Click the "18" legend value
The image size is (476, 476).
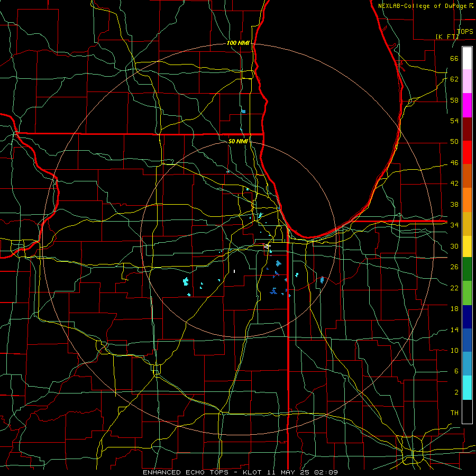[x=454, y=309]
